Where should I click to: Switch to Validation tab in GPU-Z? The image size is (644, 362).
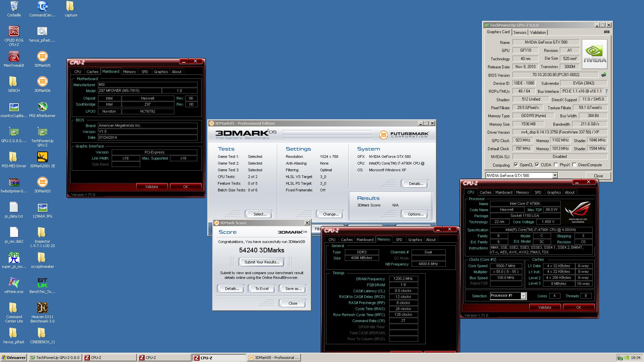(x=538, y=33)
